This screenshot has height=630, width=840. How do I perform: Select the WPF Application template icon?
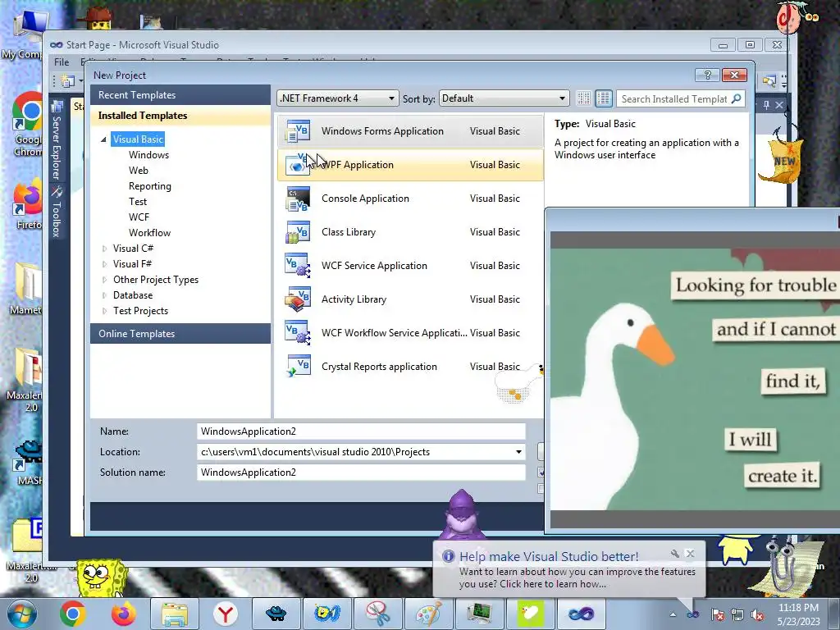(298, 164)
